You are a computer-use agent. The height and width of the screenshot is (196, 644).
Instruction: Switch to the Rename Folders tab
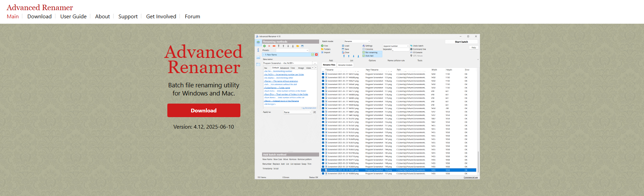(345, 65)
